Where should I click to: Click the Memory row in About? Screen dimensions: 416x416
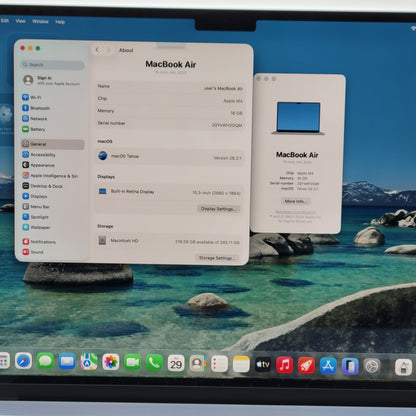pyautogui.click(x=170, y=112)
